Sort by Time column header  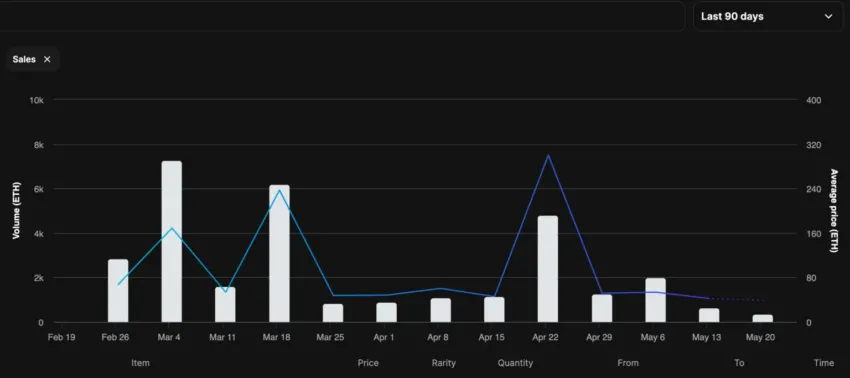tap(823, 363)
